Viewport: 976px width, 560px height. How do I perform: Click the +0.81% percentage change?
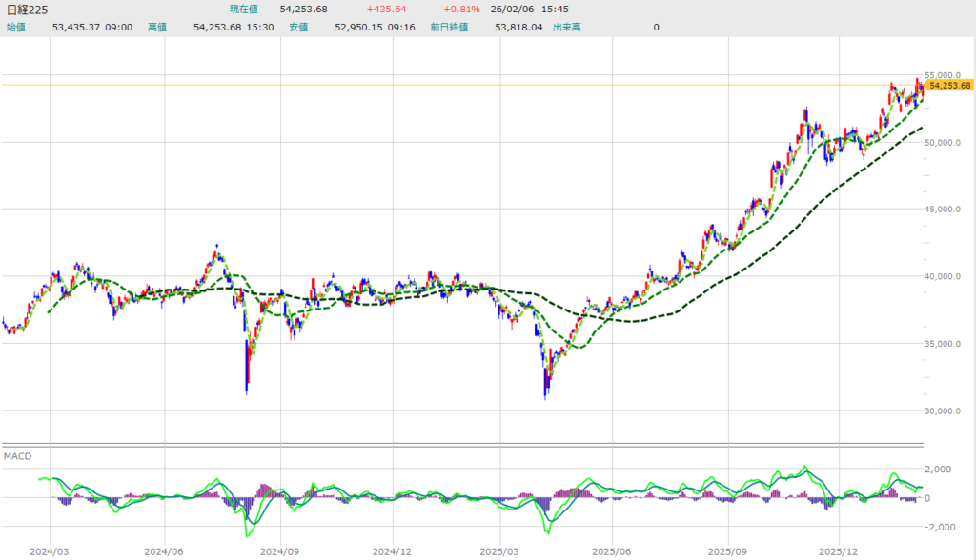click(x=461, y=10)
